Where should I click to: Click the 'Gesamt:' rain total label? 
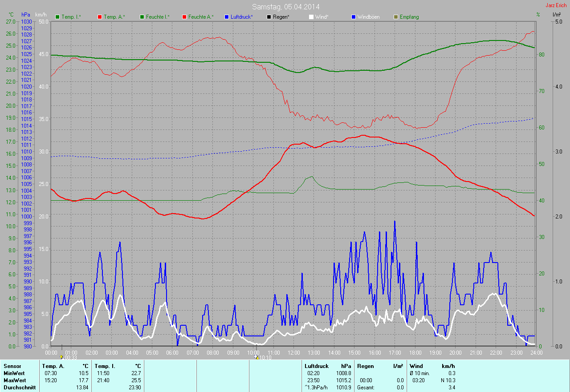[x=366, y=388]
